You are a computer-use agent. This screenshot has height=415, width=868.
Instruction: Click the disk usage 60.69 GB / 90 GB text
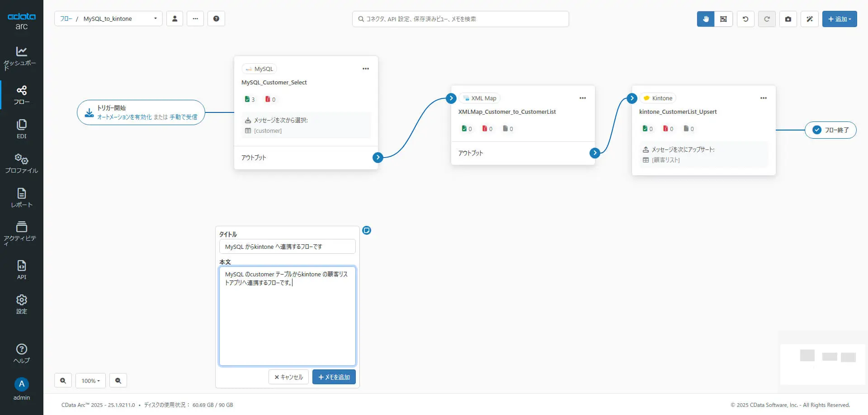pos(212,405)
